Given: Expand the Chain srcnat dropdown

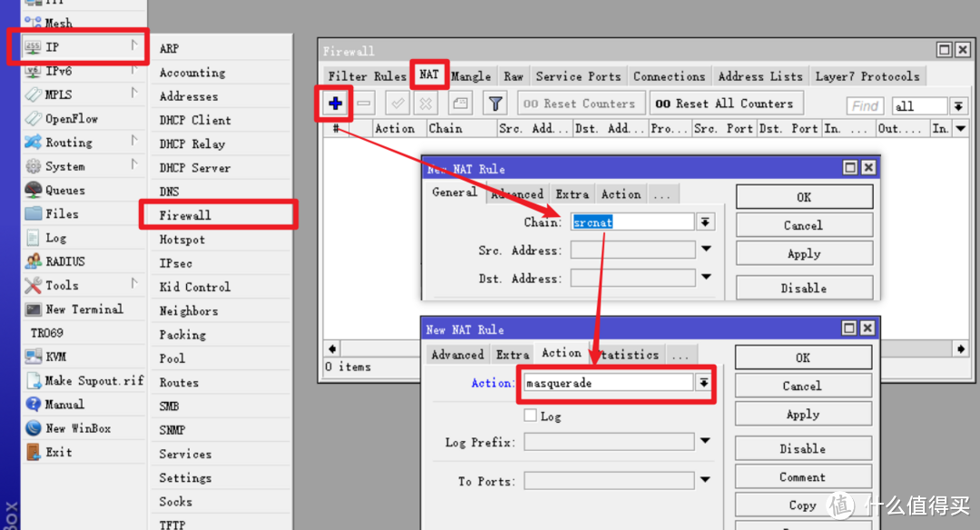Looking at the screenshot, I should click(x=705, y=222).
